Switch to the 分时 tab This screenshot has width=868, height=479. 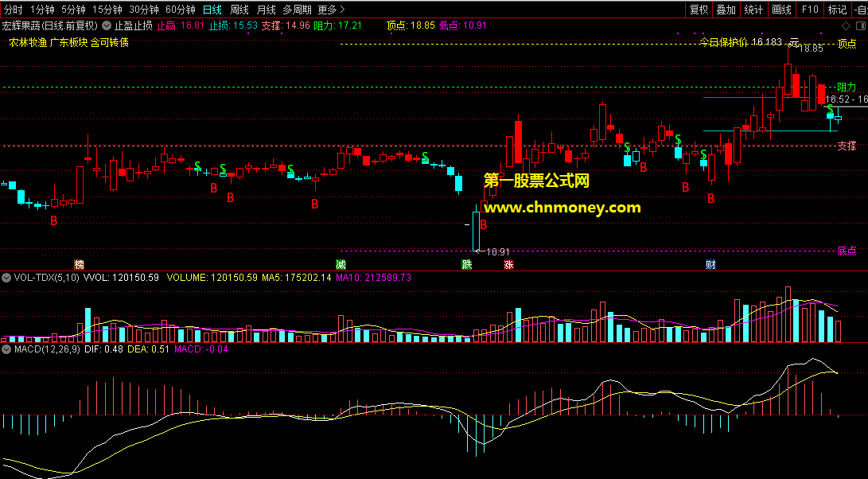[x=13, y=10]
